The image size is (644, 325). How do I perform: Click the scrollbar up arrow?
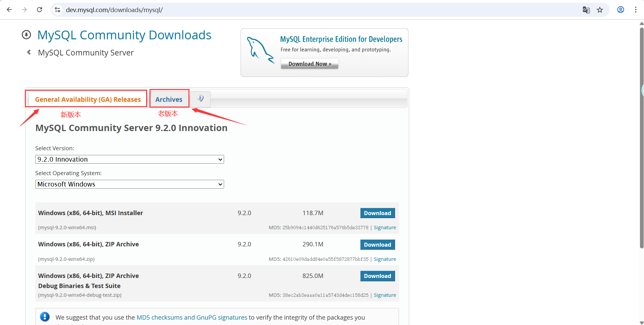(x=641, y=24)
